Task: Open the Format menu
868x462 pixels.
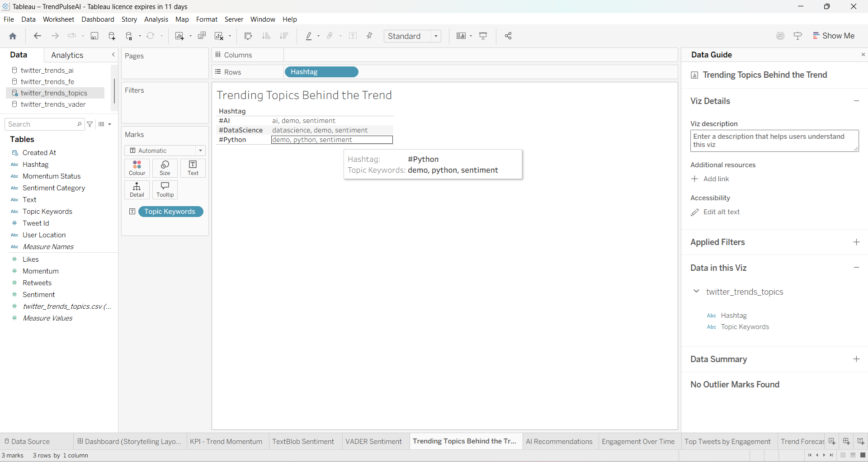Action: tap(207, 19)
